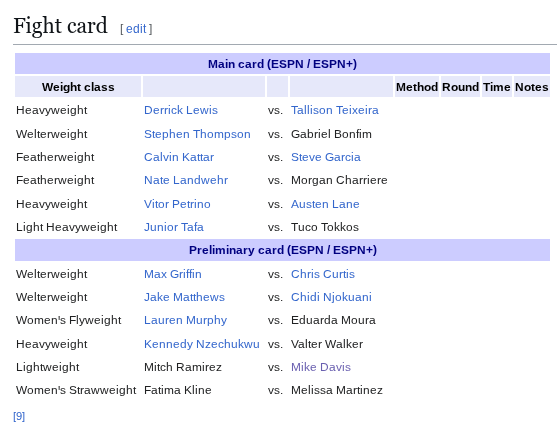The width and height of the screenshot is (557, 423).
Task: Go to Junior Tafa's article
Action: (174, 227)
